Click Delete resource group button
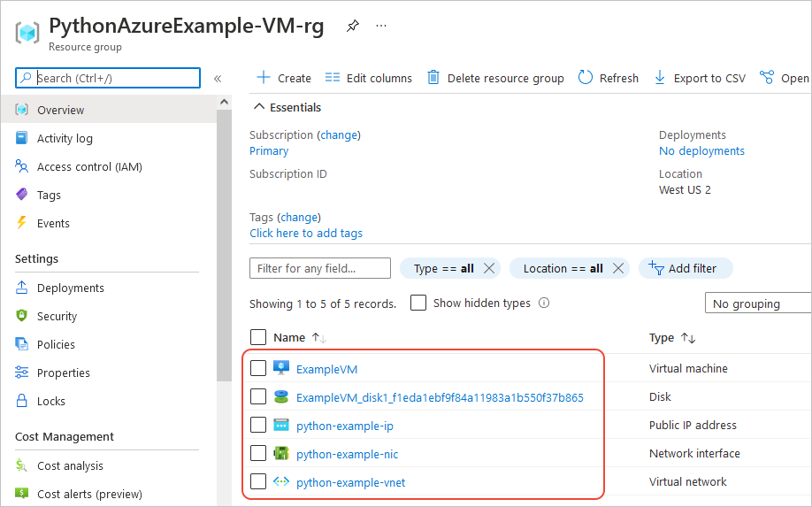This screenshot has width=812, height=507. pos(495,78)
